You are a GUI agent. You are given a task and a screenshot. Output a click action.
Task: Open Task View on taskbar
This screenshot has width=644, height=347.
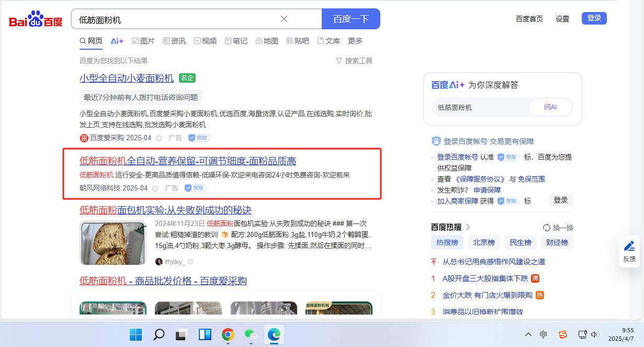[x=182, y=334]
